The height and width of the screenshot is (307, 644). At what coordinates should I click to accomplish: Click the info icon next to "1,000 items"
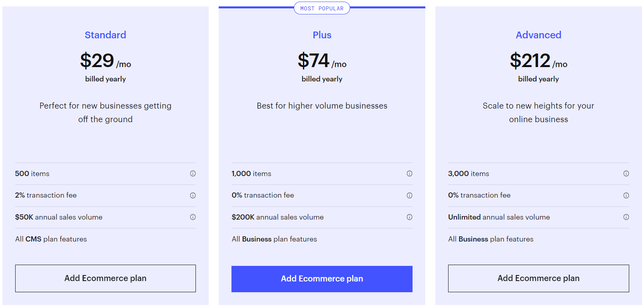pyautogui.click(x=409, y=174)
